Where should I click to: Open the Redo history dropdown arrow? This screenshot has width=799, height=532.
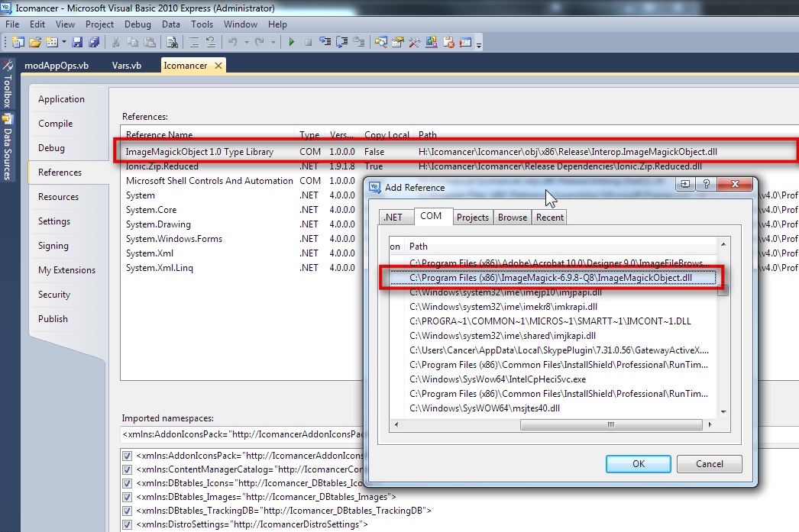(273, 42)
